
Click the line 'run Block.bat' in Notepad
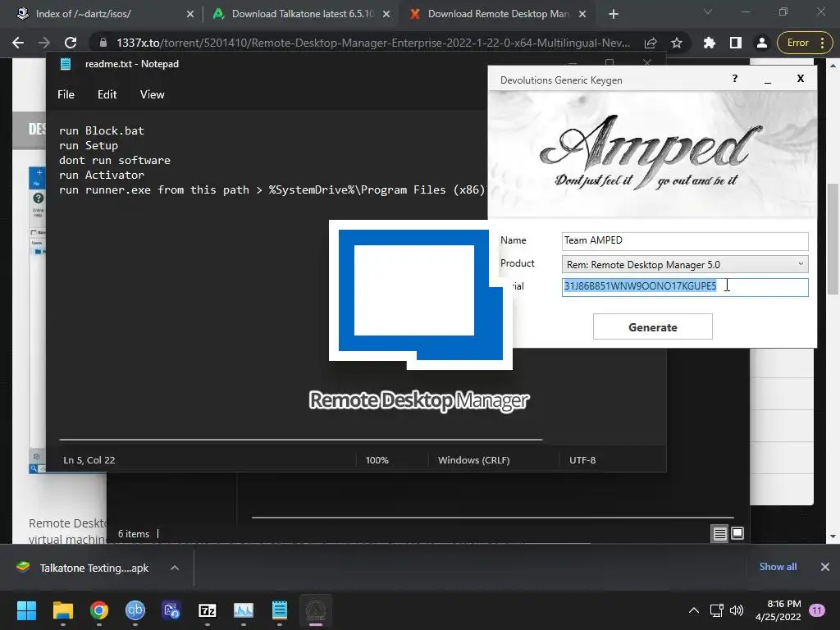(101, 130)
